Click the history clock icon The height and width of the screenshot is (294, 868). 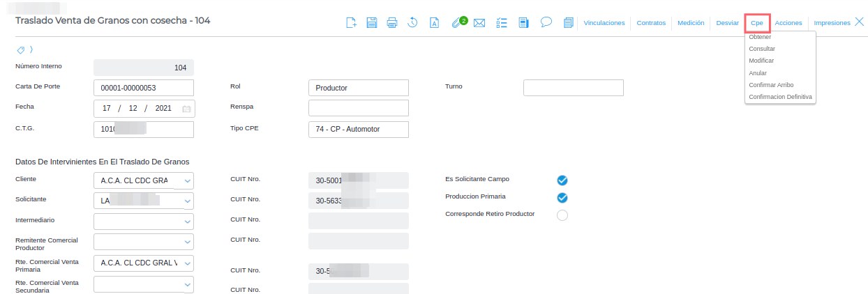coord(412,22)
